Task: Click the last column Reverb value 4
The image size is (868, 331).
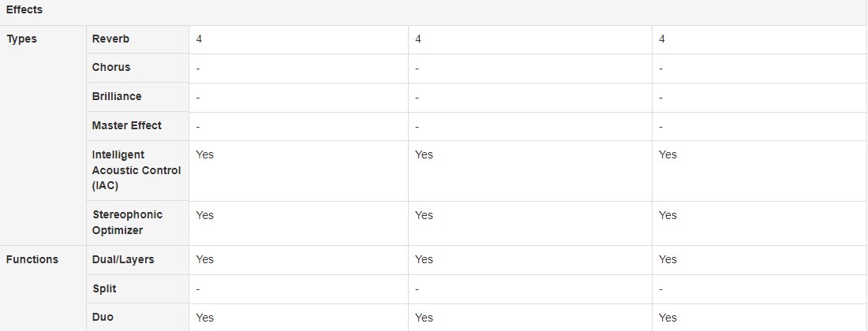Action: coord(662,39)
